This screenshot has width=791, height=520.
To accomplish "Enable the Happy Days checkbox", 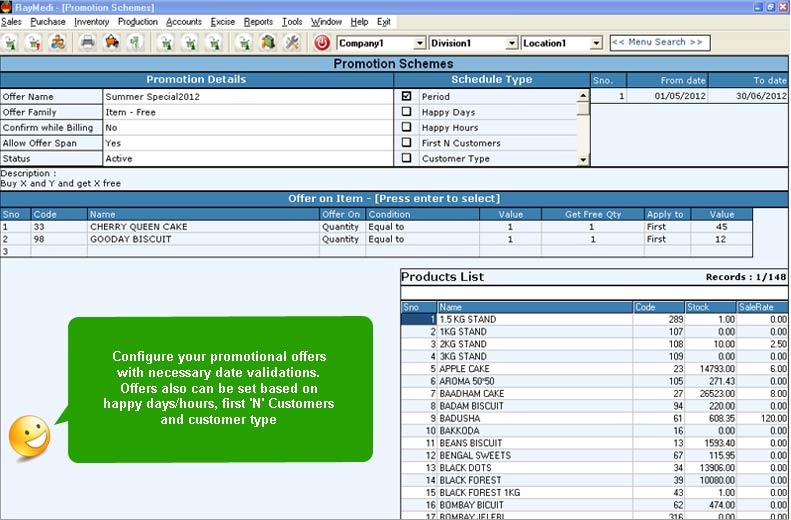I will coord(407,111).
